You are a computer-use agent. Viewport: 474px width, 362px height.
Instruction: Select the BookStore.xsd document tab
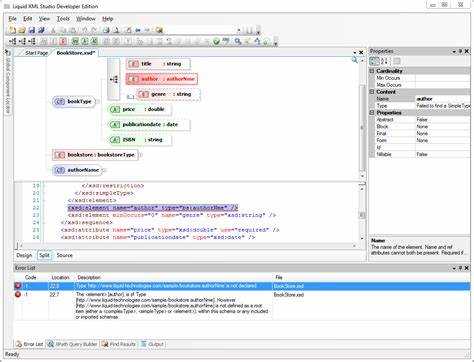coord(76,53)
